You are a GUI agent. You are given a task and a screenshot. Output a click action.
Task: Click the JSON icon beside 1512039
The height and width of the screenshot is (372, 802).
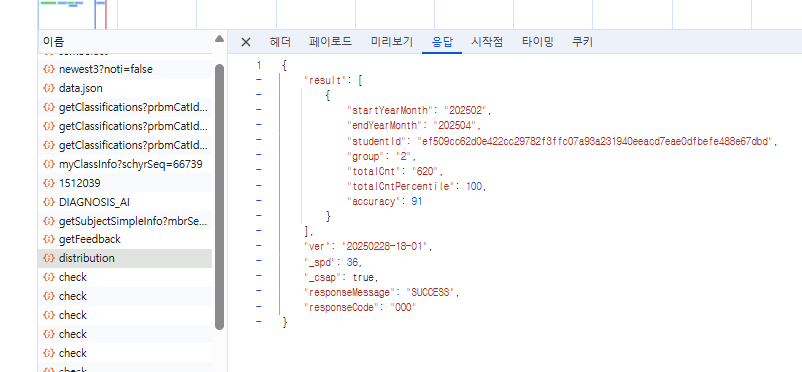pyautogui.click(x=49, y=183)
